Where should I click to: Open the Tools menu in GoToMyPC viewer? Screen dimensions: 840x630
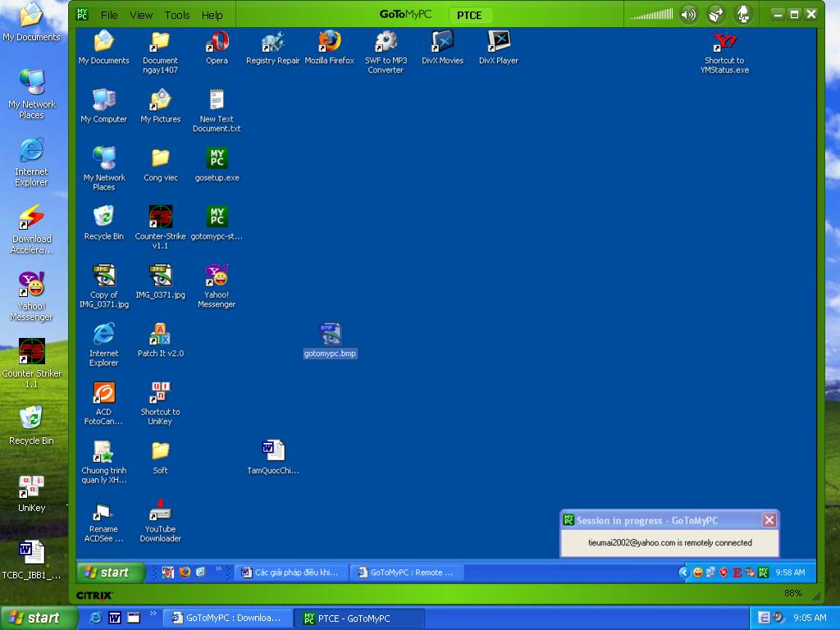(177, 15)
